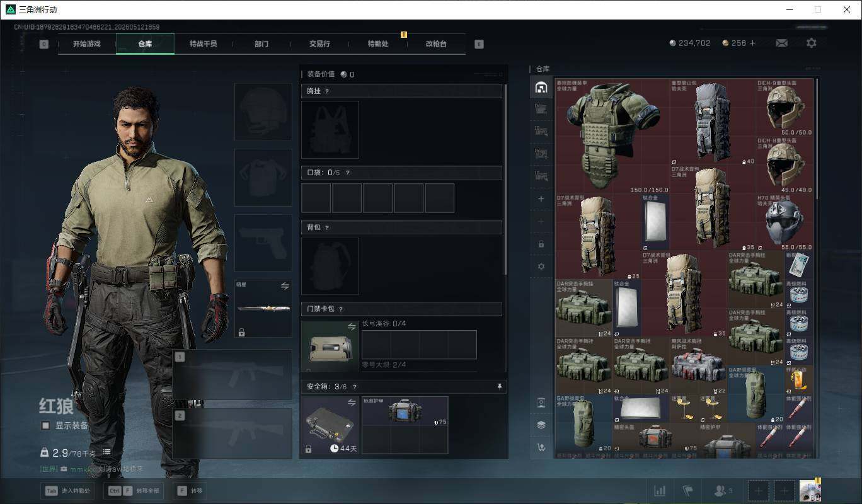
Task: Switch to the 改枪台 tab
Action: click(436, 44)
